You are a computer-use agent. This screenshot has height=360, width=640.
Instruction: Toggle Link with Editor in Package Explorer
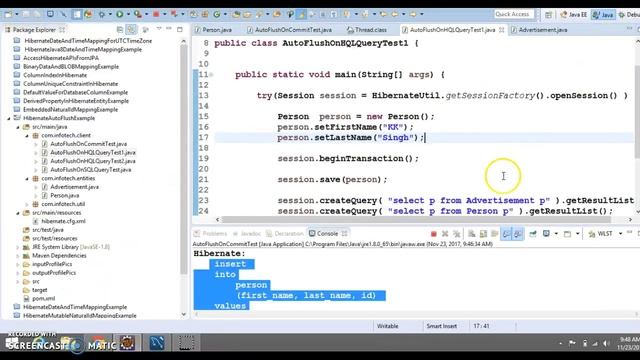131,30
